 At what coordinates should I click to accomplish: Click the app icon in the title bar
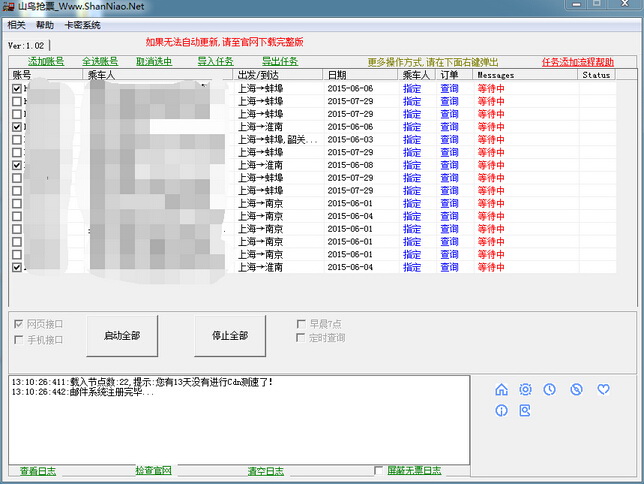tap(8, 7)
